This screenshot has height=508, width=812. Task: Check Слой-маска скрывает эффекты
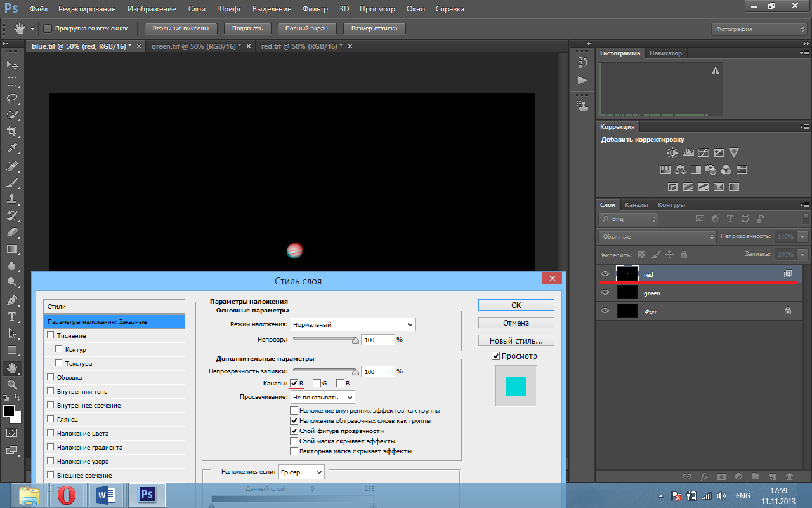[x=294, y=441]
